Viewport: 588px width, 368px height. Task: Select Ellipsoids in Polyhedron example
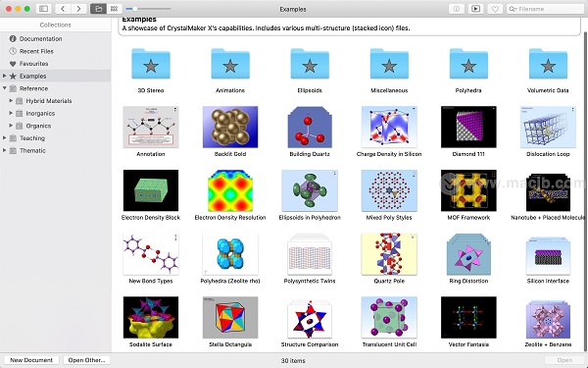[x=310, y=190]
